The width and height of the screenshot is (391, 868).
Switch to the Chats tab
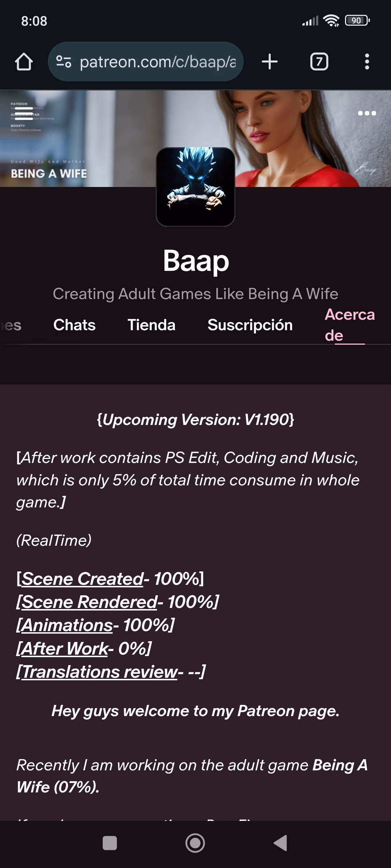tap(75, 325)
